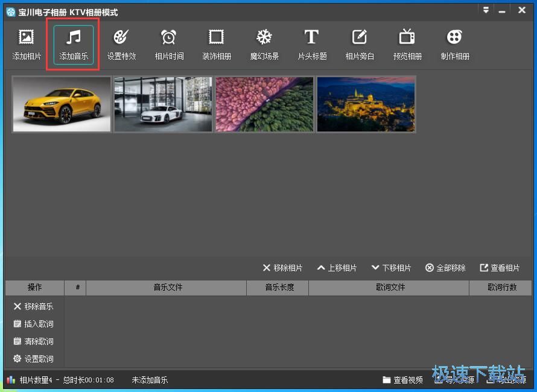
Task: Move photo down with 下移相片
Action: 391,268
